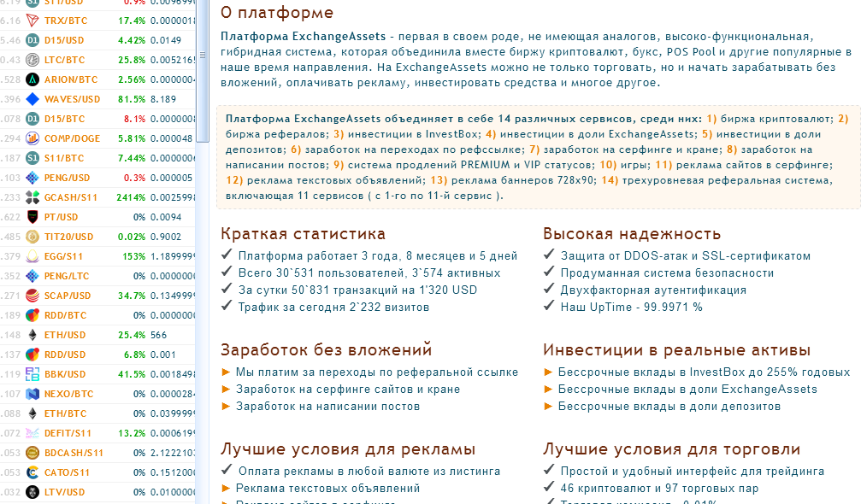The image size is (861, 504).
Task: Click the 8.189 price for WAVES/USD
Action: pos(163,99)
